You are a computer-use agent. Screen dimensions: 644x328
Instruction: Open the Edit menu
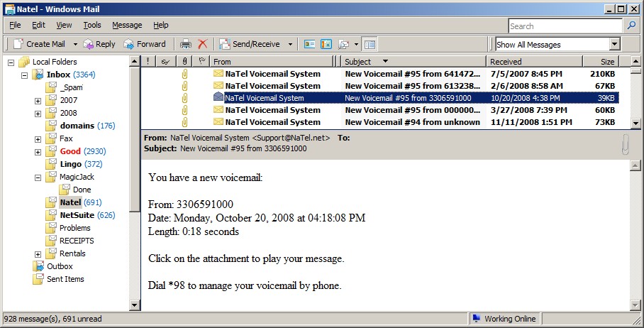38,25
